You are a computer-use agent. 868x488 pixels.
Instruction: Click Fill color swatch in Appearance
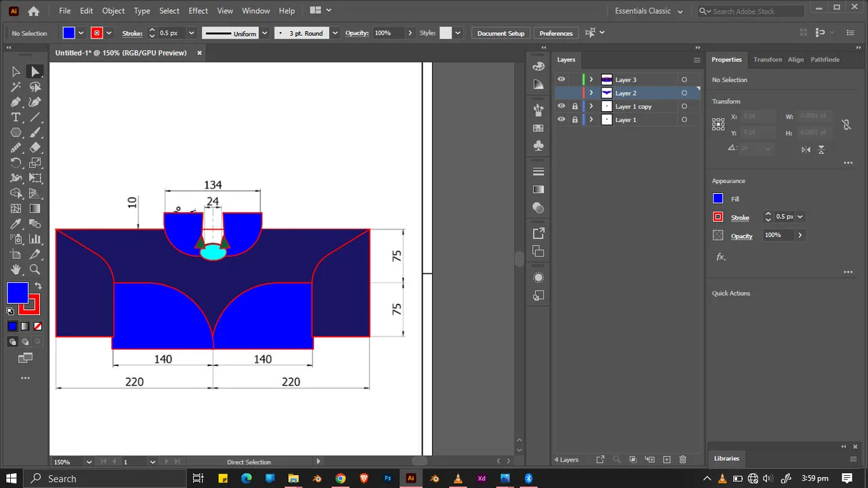(718, 199)
